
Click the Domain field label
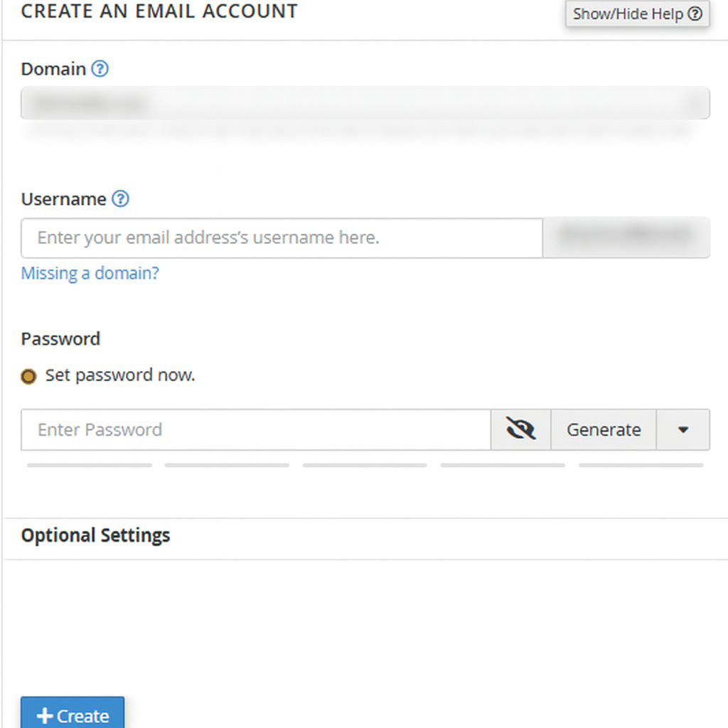point(53,70)
